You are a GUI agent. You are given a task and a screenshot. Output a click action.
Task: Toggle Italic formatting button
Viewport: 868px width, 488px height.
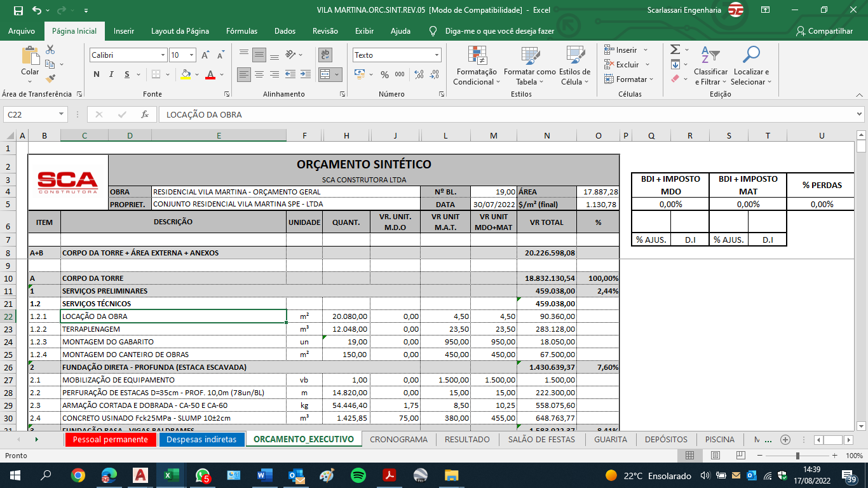click(x=114, y=74)
